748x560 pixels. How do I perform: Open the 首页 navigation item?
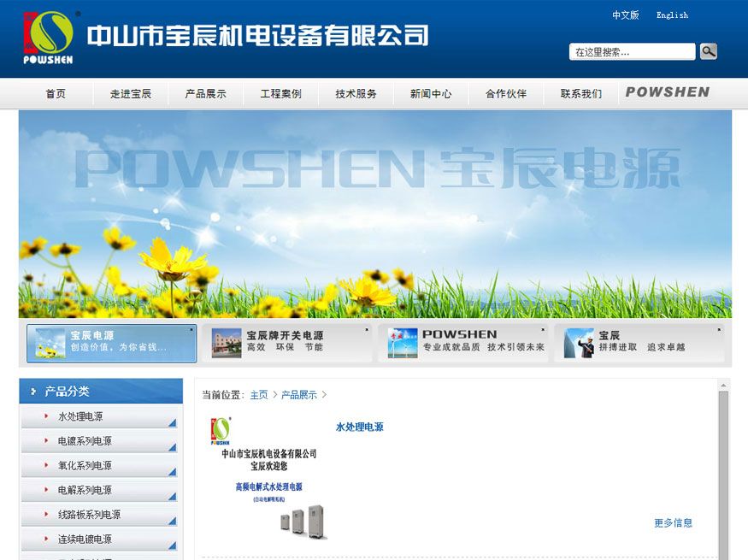pos(56,93)
